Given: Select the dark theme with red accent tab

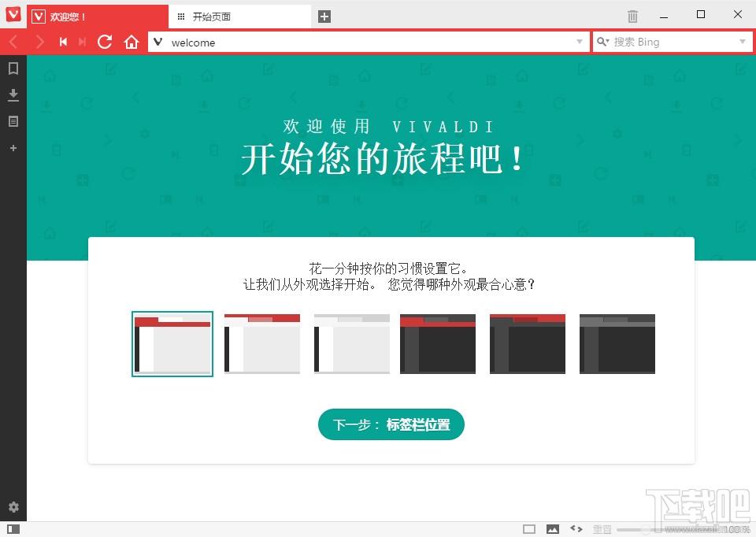Looking at the screenshot, I should pos(528,344).
